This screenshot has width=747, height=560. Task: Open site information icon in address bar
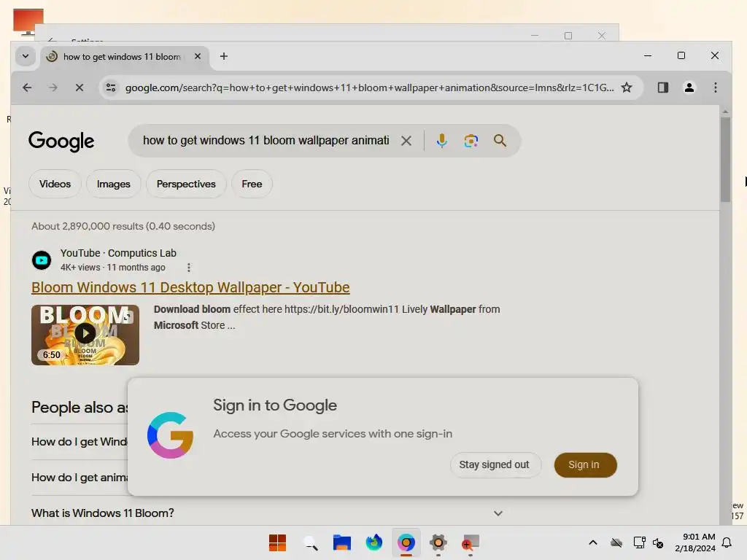(111, 87)
